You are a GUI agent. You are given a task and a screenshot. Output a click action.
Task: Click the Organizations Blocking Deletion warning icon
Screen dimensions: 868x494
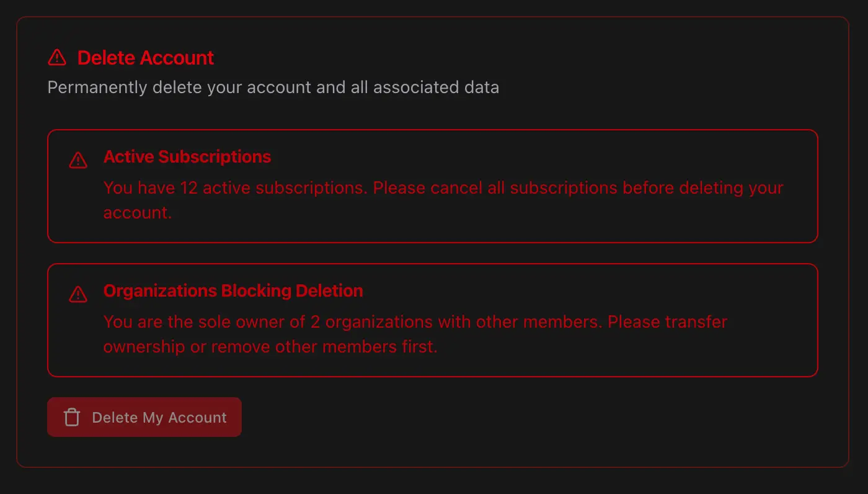[78, 294]
